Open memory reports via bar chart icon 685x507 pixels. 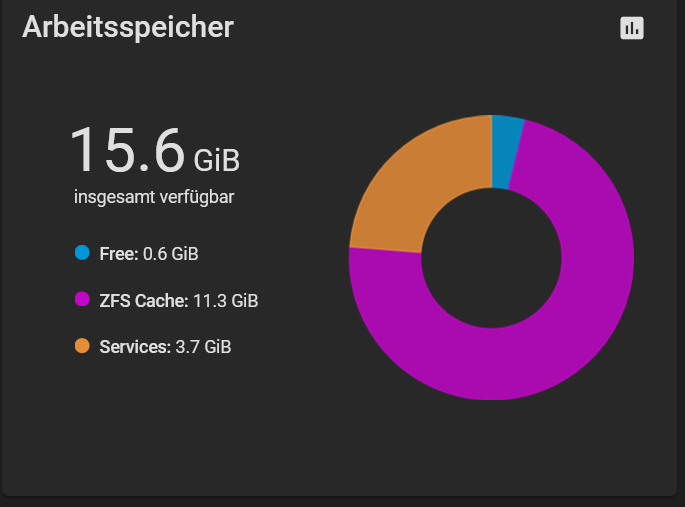[632, 28]
